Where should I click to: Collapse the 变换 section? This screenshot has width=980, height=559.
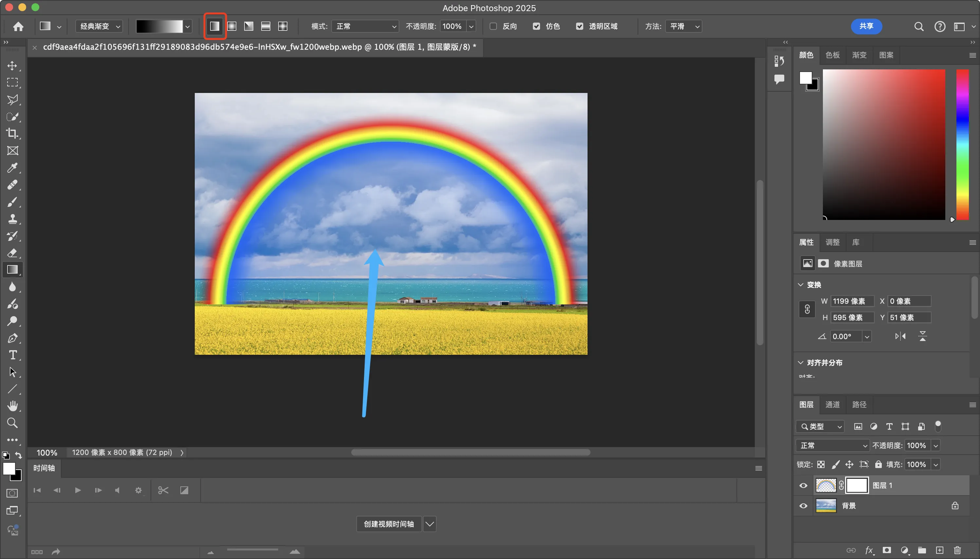(800, 284)
